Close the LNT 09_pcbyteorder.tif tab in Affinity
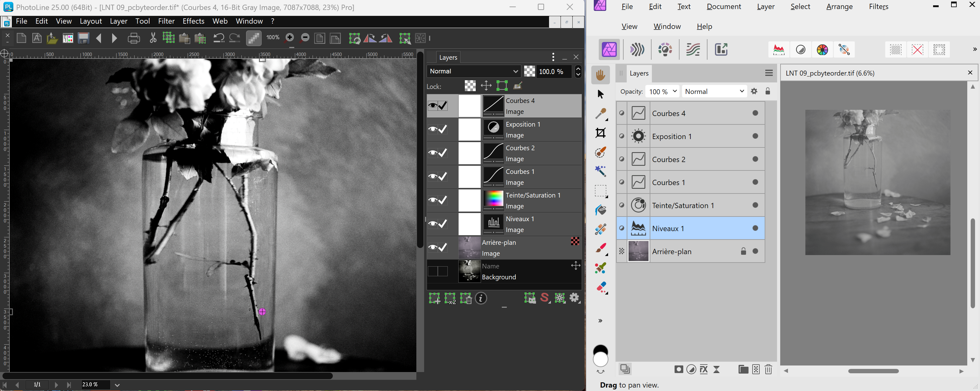The image size is (980, 391). 970,72
